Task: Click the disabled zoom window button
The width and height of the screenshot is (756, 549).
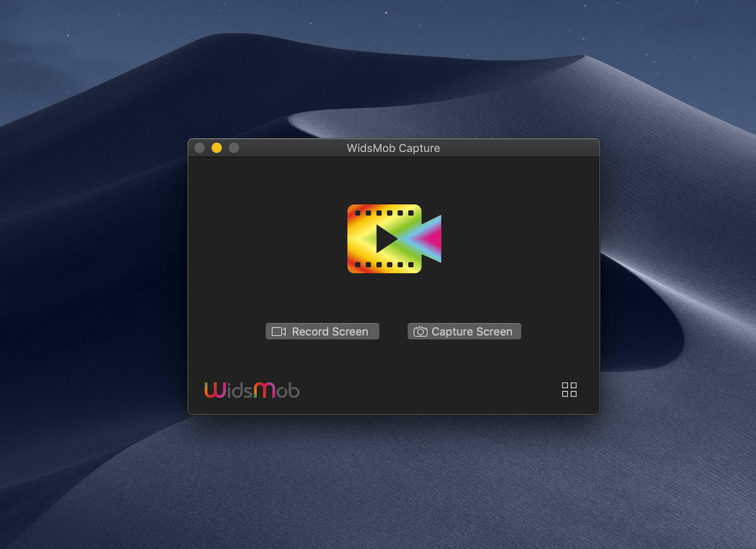Action: pos(234,148)
